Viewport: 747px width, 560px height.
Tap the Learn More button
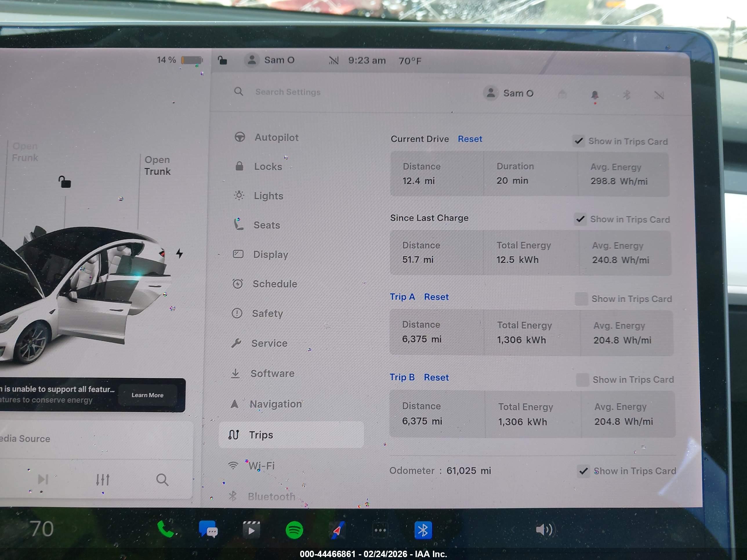(x=148, y=395)
